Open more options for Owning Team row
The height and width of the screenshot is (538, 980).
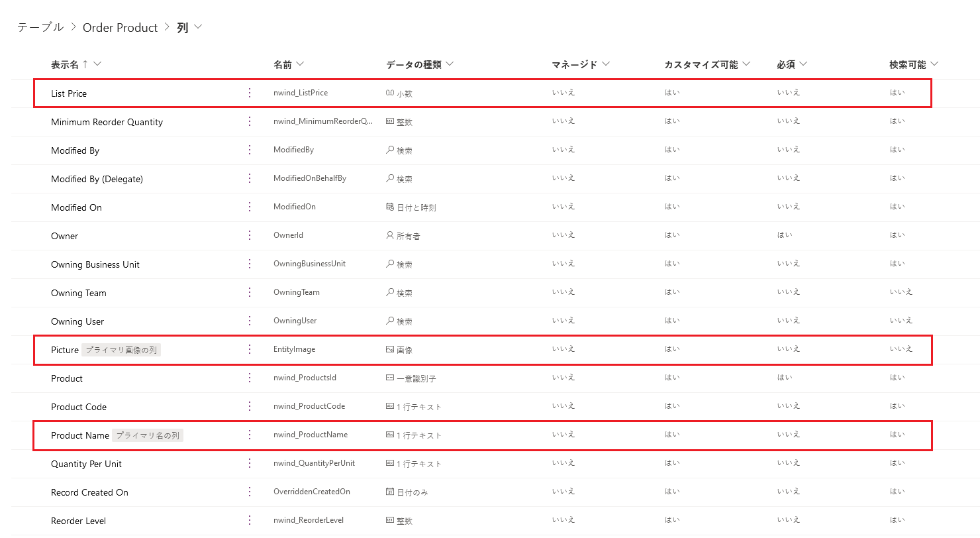(x=250, y=292)
